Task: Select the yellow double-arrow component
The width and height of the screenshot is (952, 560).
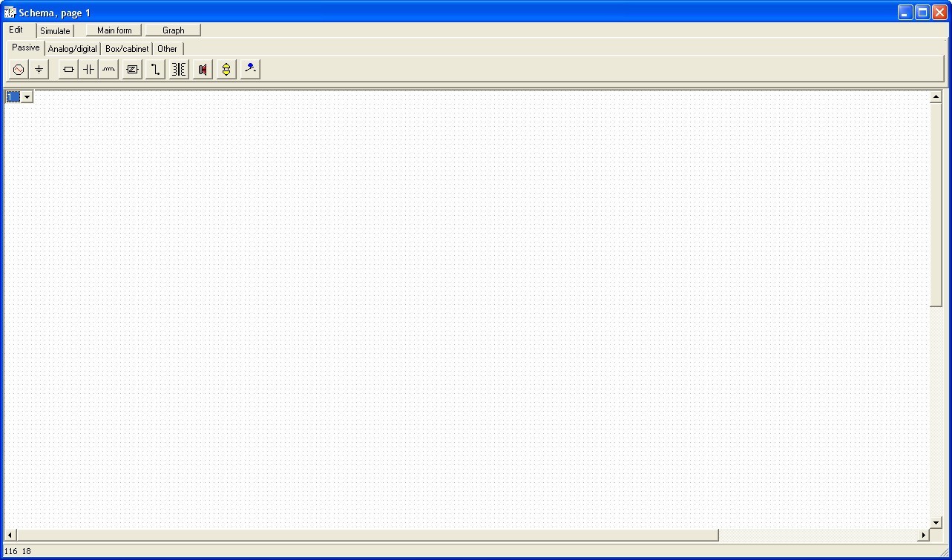Action: coord(226,70)
